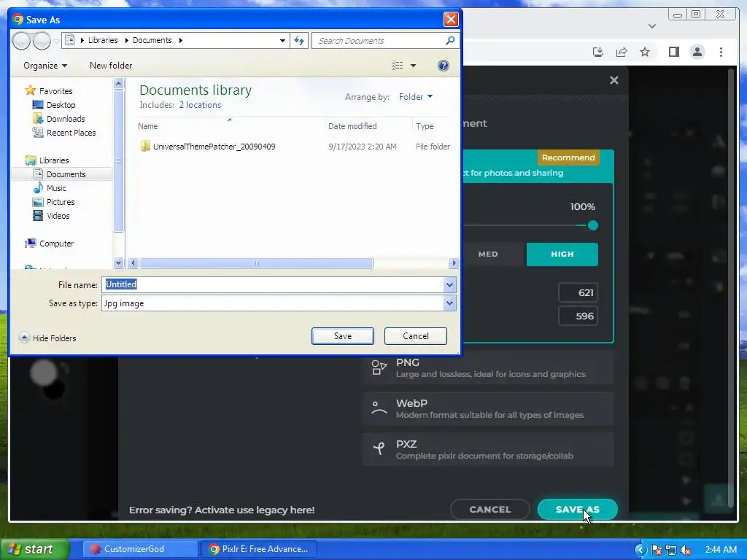The width and height of the screenshot is (747, 560).
Task: Click the Cancel button in Save As dialog
Action: tap(415, 336)
